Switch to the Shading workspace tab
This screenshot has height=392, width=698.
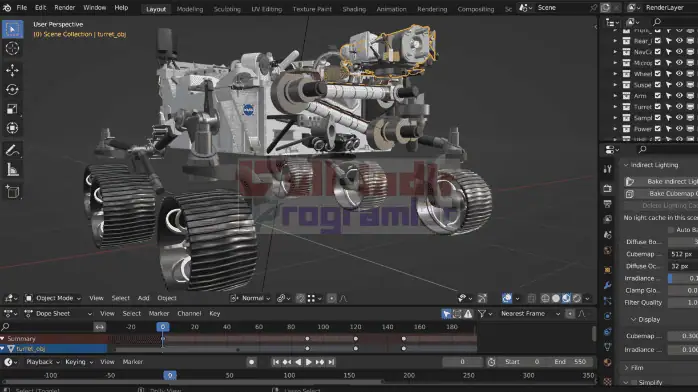click(354, 8)
